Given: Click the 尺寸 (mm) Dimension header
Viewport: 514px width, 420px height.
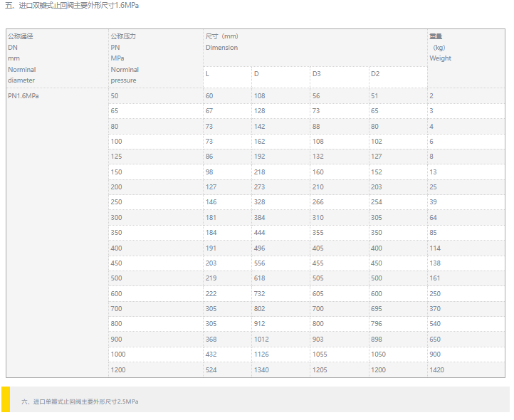Looking at the screenshot, I should [221, 41].
